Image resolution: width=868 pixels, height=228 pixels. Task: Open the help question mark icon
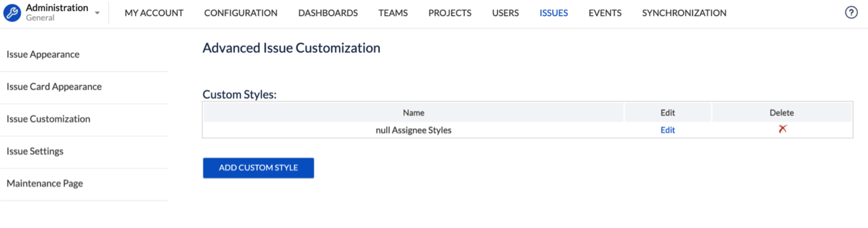851,12
